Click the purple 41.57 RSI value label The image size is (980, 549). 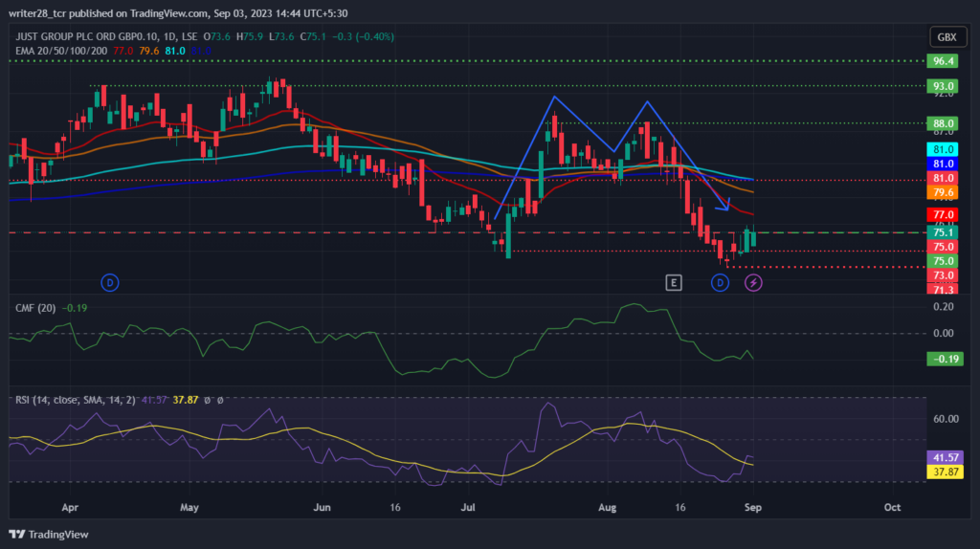pyautogui.click(x=945, y=458)
